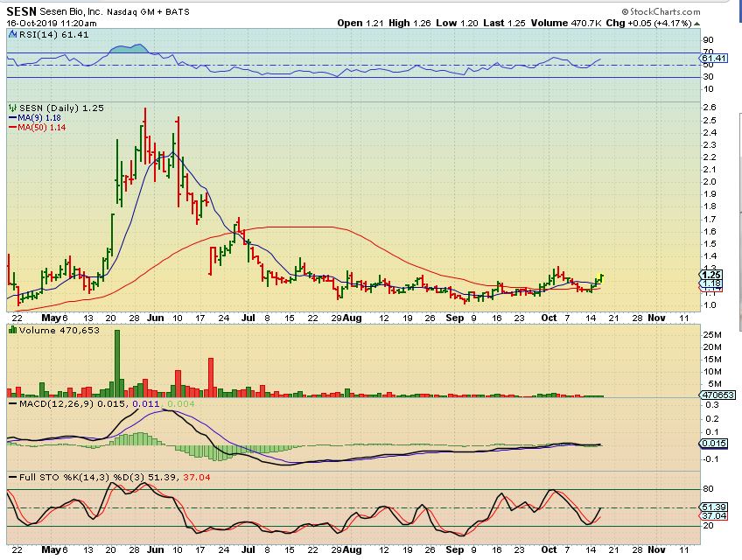The image size is (742, 560).
Task: Click the 16-Oct-2019 11:20am timestamp
Action: click(x=51, y=24)
